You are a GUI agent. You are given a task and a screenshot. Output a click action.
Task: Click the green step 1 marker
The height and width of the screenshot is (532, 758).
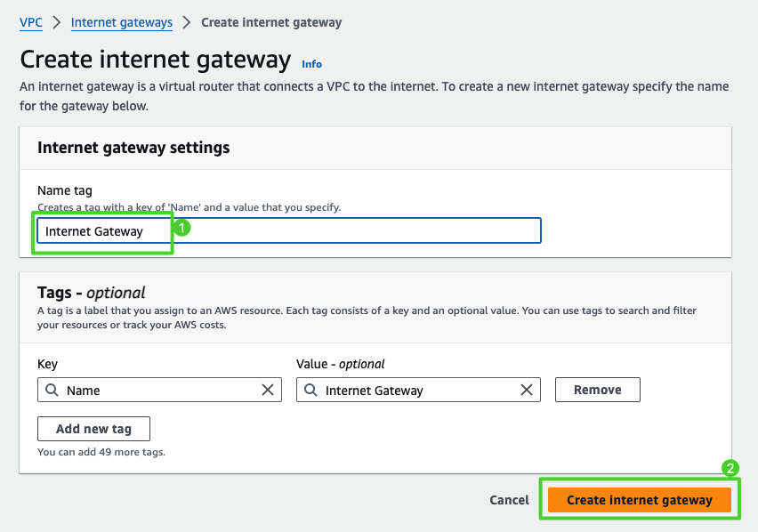click(182, 228)
